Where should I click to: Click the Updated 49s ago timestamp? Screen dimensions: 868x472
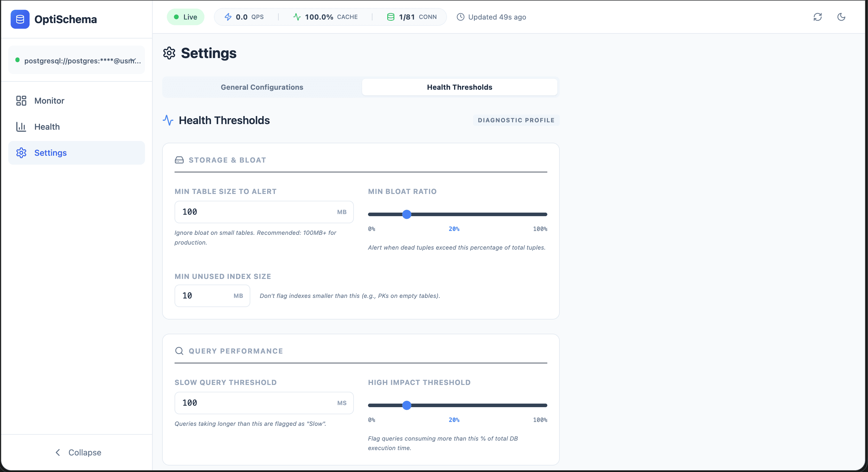497,17
